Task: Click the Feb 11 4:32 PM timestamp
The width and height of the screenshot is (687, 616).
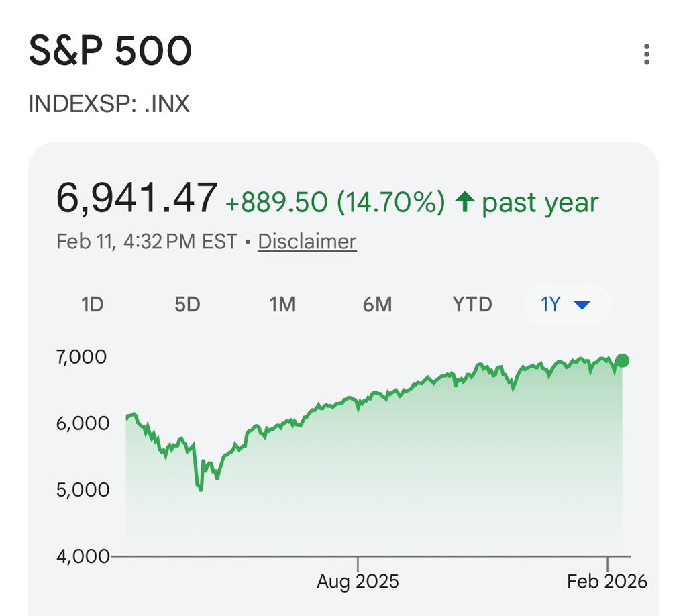Action: [x=147, y=242]
